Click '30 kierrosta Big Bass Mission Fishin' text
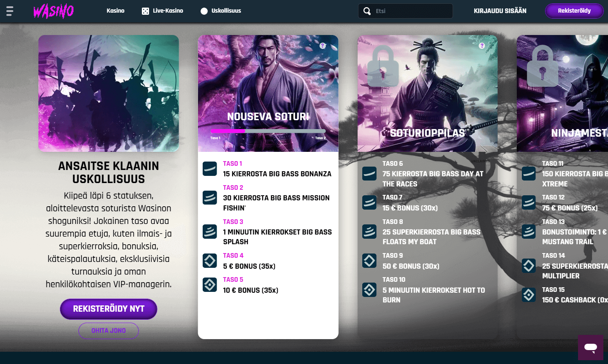The image size is (608, 364). (x=276, y=203)
